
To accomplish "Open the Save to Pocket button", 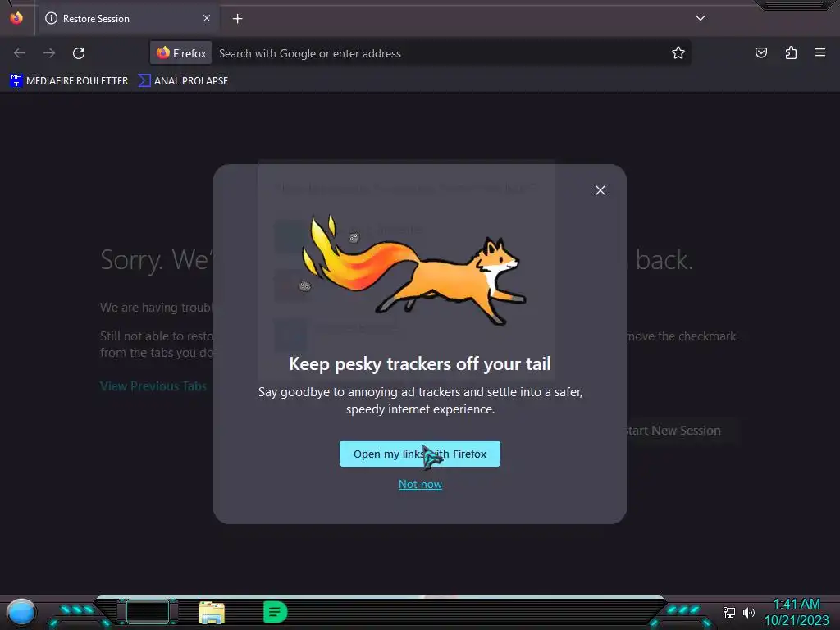I will 760,52.
